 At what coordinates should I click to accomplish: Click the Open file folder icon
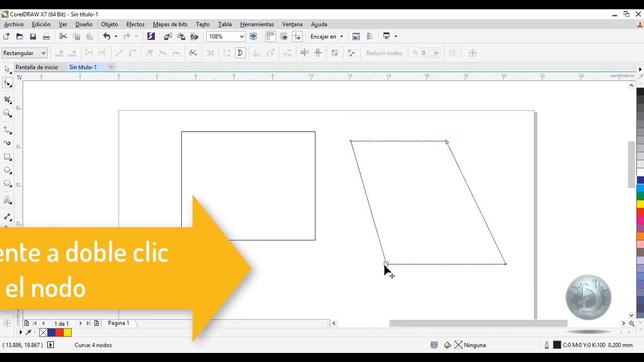click(x=20, y=36)
